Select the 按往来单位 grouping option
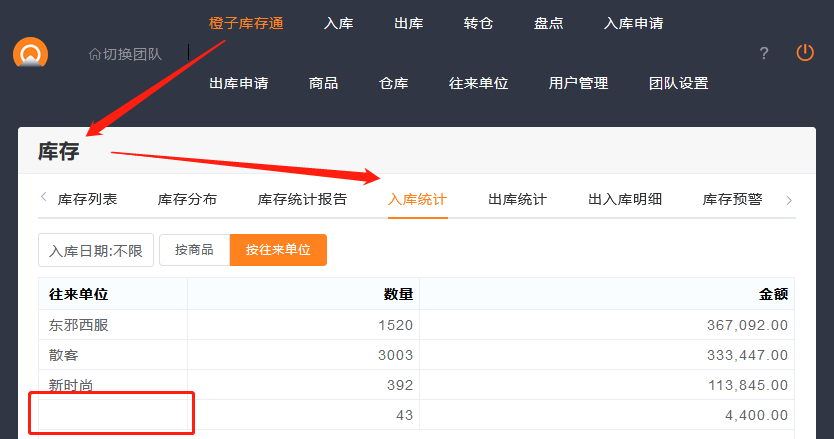The image size is (834, 439). [x=278, y=250]
